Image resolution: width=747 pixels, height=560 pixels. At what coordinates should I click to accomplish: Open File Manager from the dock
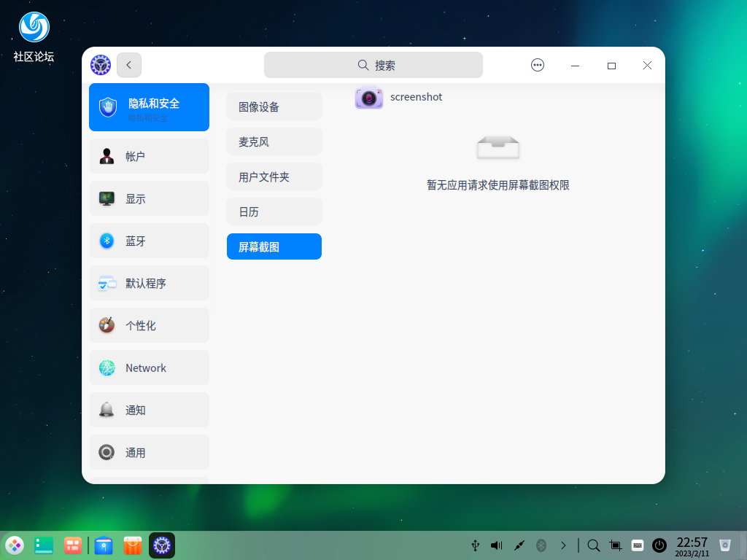tap(104, 545)
